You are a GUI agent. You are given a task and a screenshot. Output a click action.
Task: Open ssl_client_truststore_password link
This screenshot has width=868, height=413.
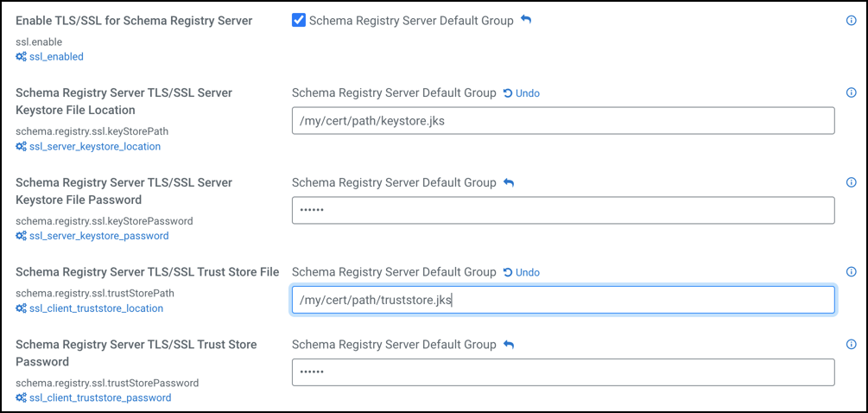pos(99,398)
